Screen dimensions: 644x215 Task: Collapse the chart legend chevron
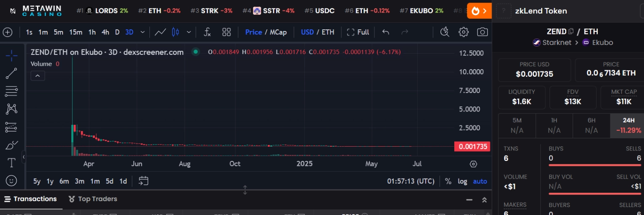pos(37,76)
